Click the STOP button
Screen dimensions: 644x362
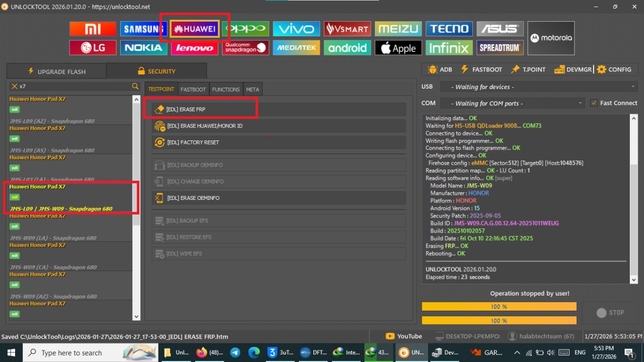610,313
